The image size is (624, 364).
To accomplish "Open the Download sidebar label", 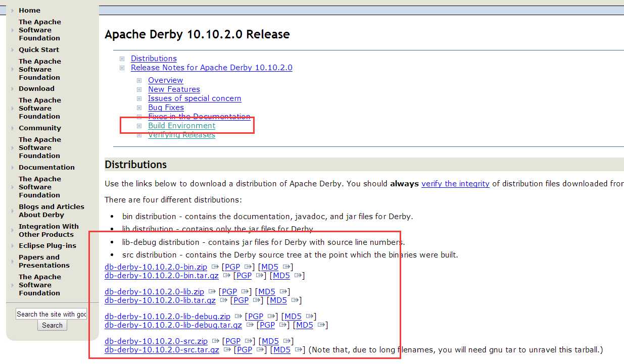I will 36,88.
